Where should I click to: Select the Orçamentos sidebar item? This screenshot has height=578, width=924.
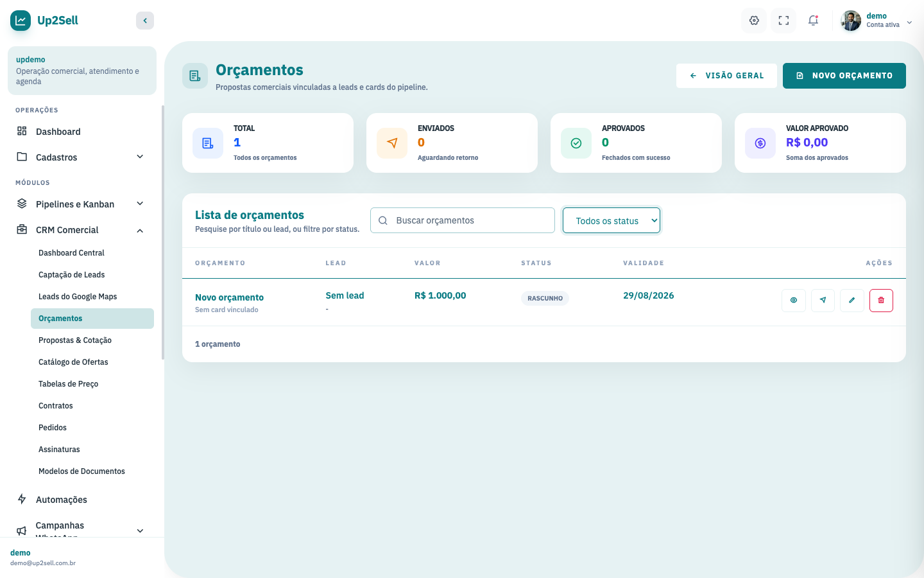tap(92, 319)
